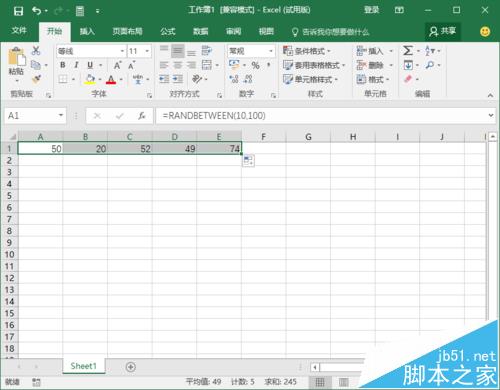500x390 pixels.
Task: Add a new sheet with plus button
Action: [x=131, y=367]
